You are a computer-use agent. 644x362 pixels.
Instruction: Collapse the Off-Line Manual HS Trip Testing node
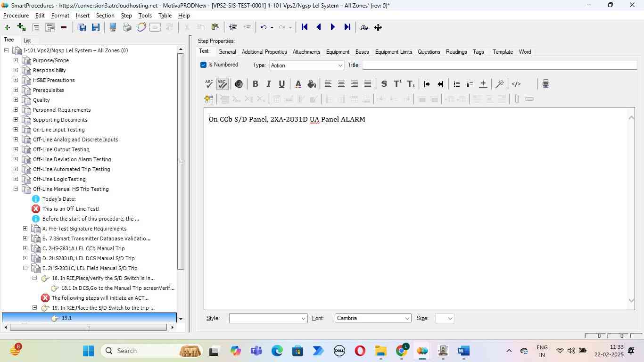[16, 189]
